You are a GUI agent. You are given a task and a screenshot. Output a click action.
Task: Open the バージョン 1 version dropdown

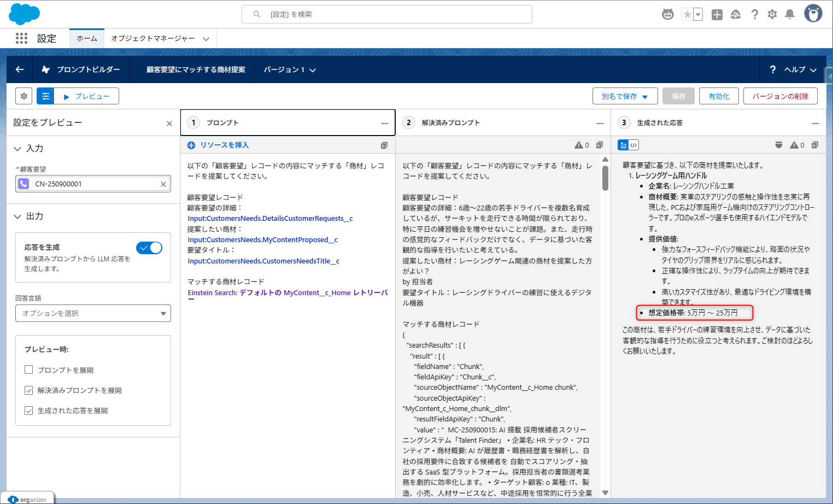click(x=290, y=69)
